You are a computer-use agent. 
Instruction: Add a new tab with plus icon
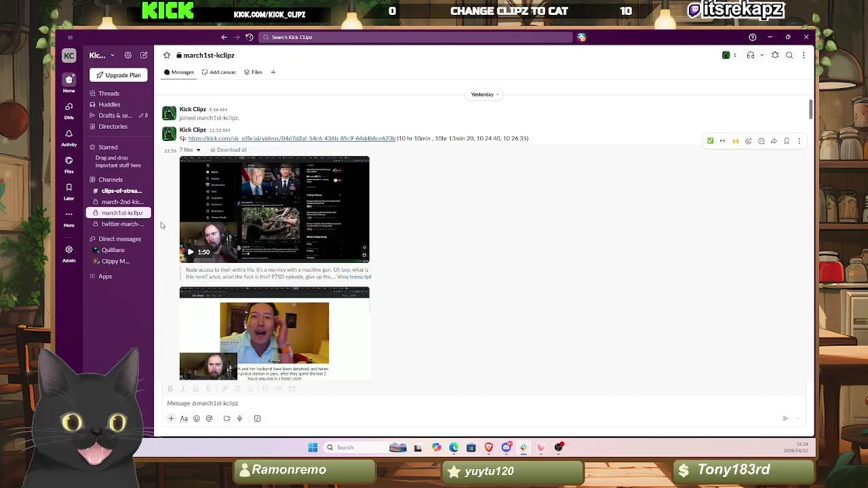[x=273, y=72]
